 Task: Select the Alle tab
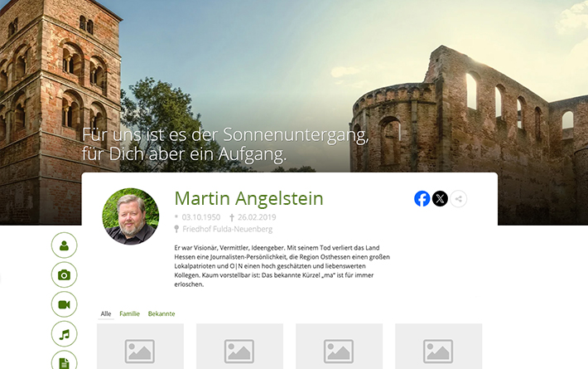point(106,313)
